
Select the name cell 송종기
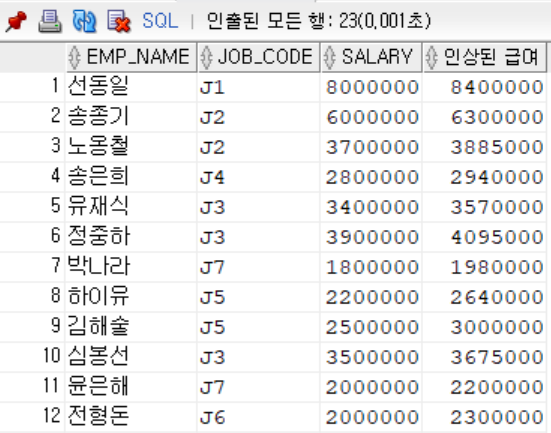(x=131, y=117)
